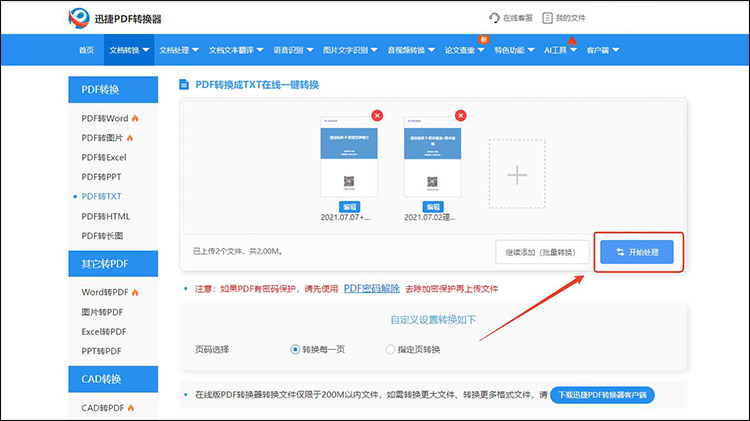The image size is (750, 421).
Task: Open the 2021.07.07 file thumbnail
Action: (x=349, y=156)
